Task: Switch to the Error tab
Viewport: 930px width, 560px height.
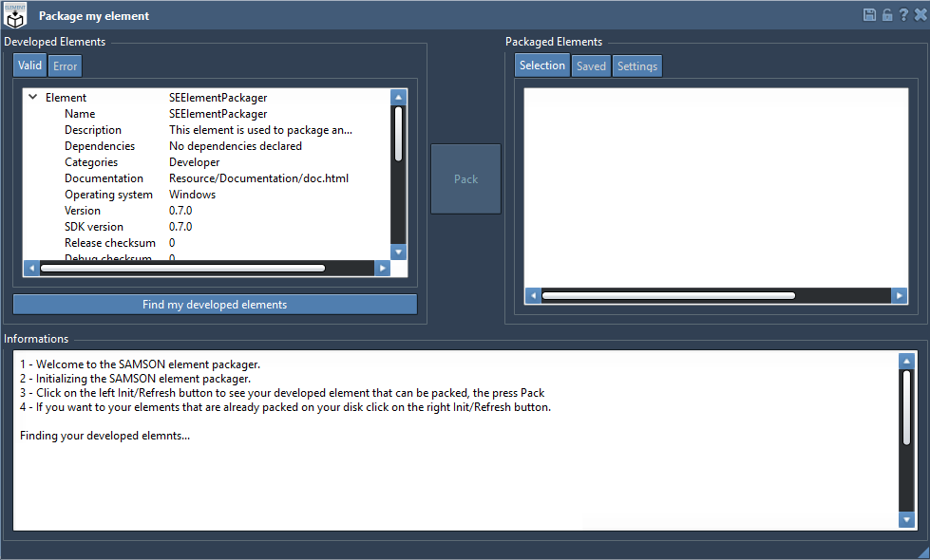Action: point(66,66)
